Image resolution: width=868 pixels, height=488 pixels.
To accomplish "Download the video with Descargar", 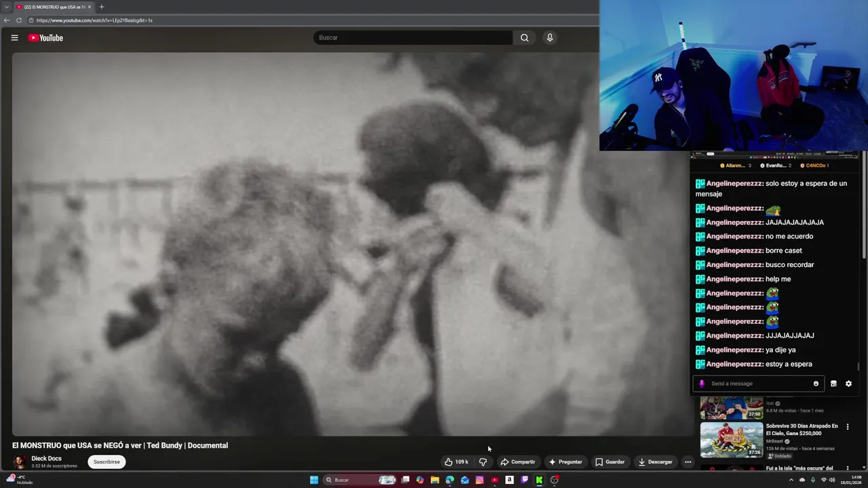I will [x=655, y=462].
